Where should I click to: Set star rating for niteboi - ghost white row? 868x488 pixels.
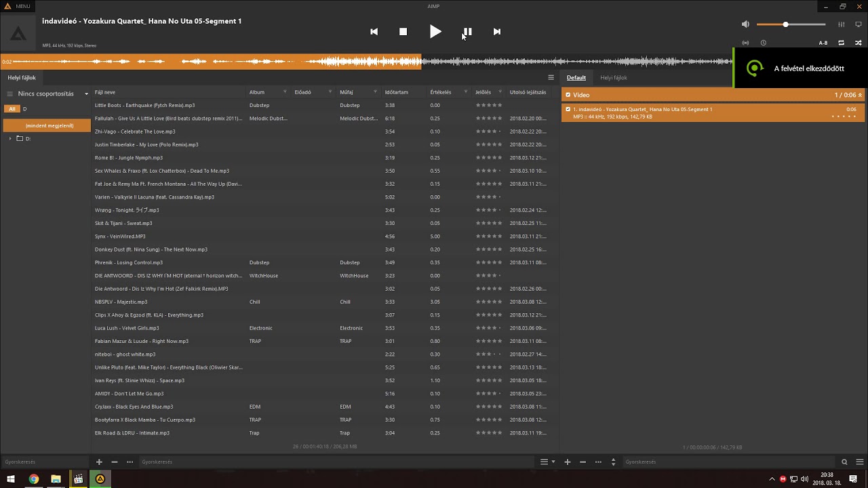(489, 354)
